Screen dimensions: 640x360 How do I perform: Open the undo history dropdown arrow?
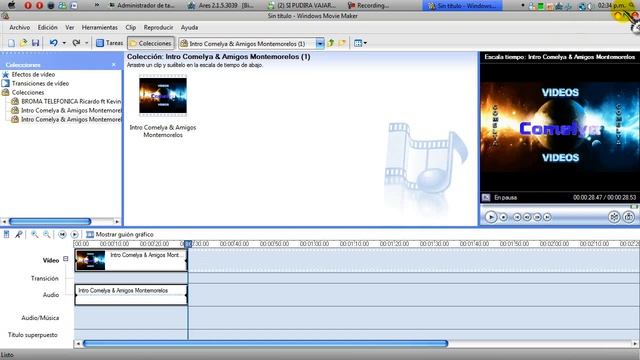64,43
